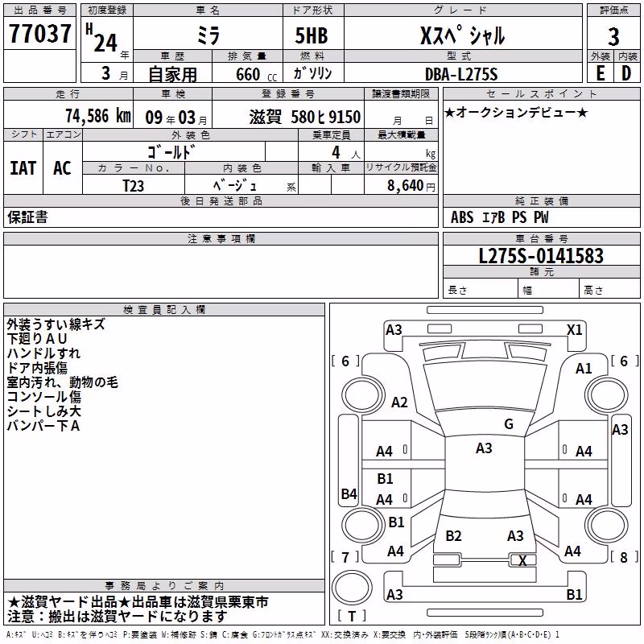Click the sales point ★オークションデビュー★
This screenshot has height=644, width=644.
click(516, 112)
